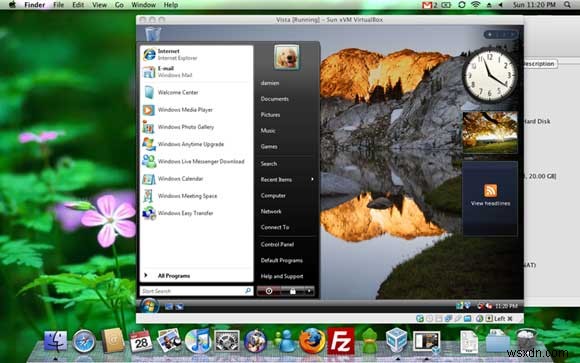The image size is (580, 363).
Task: Open Go menu in menu bar
Action: (x=119, y=5)
